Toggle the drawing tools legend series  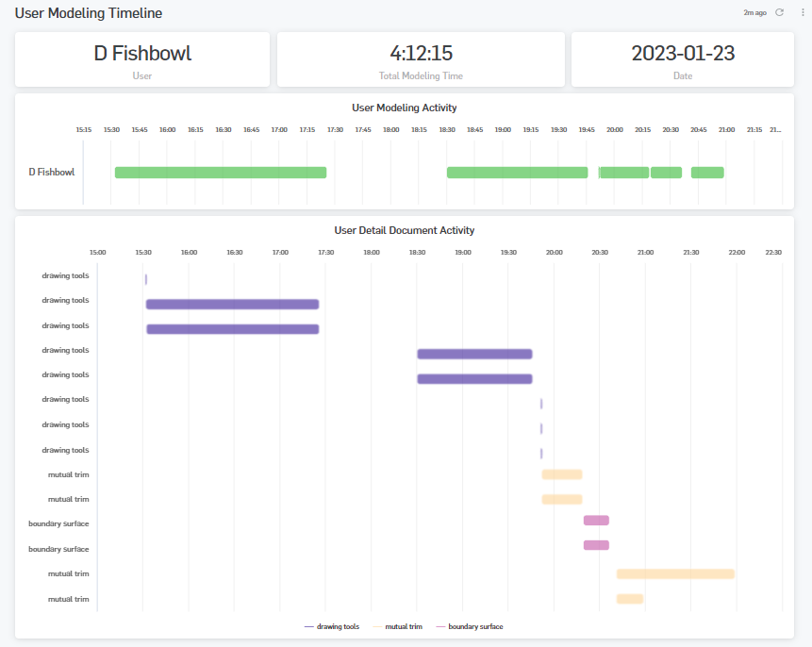(338, 626)
